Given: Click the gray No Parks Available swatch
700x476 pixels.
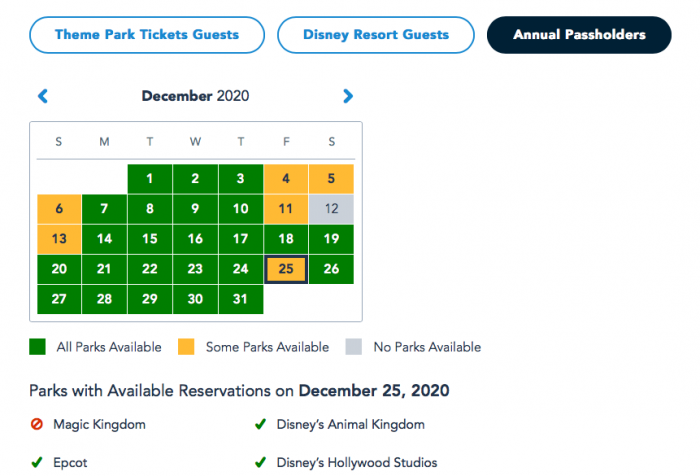Looking at the screenshot, I should coord(353,347).
